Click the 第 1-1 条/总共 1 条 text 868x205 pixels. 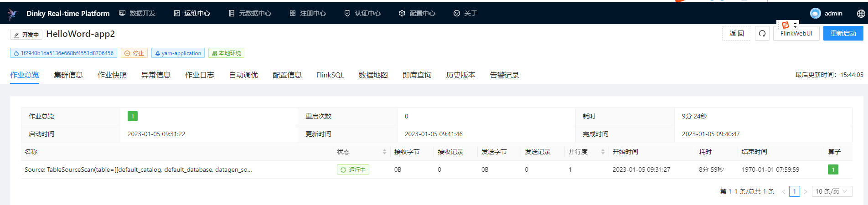point(747,191)
